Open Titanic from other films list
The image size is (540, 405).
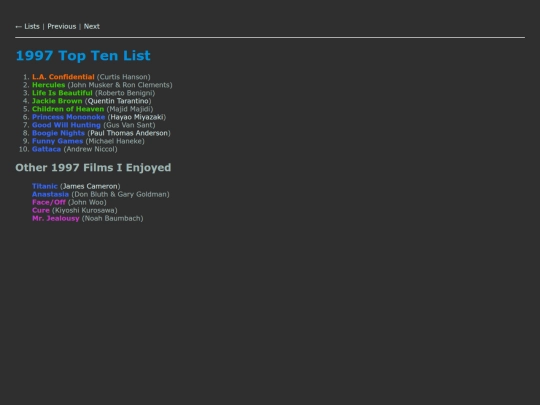pyautogui.click(x=45, y=186)
